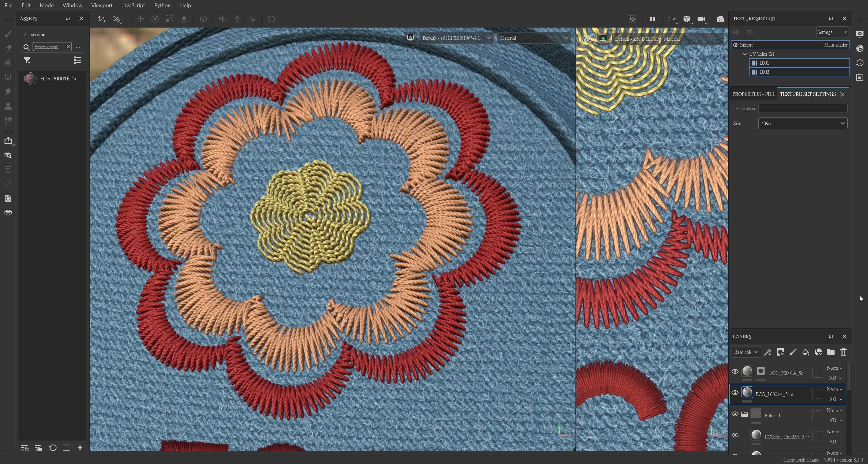Open the Viewport menu

tap(102, 5)
